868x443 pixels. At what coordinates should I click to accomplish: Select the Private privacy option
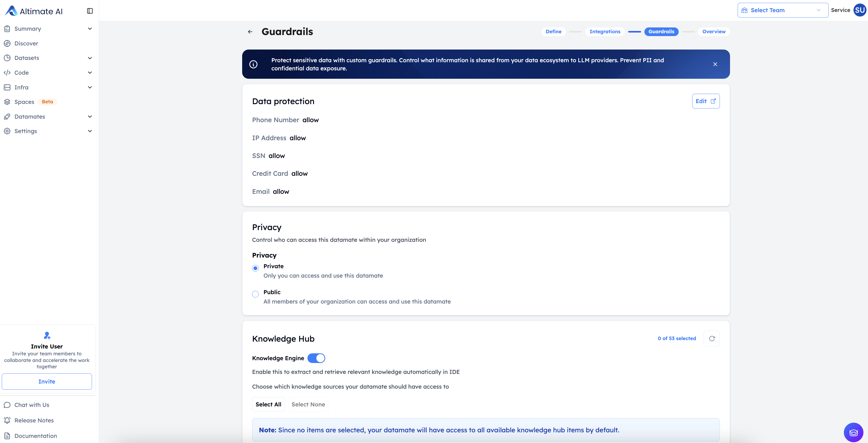pos(255,268)
